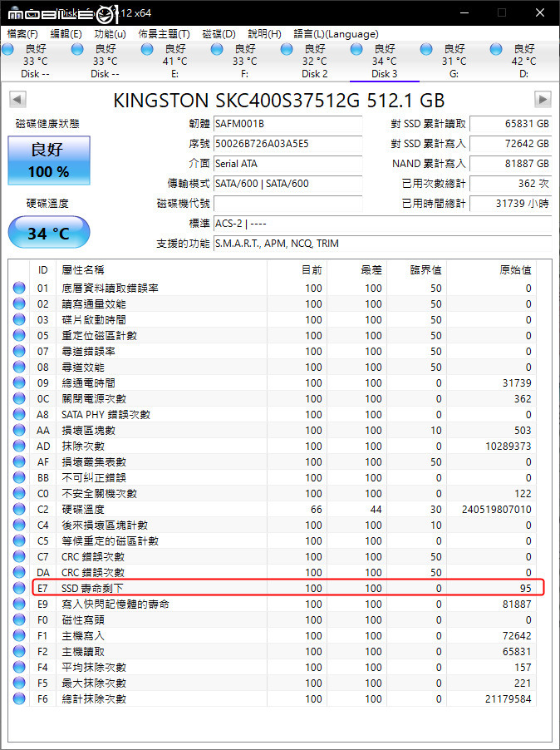Image resolution: width=560 pixels, height=750 pixels.
Task: Open the 磁碟(D) menu
Action: pyautogui.click(x=219, y=34)
